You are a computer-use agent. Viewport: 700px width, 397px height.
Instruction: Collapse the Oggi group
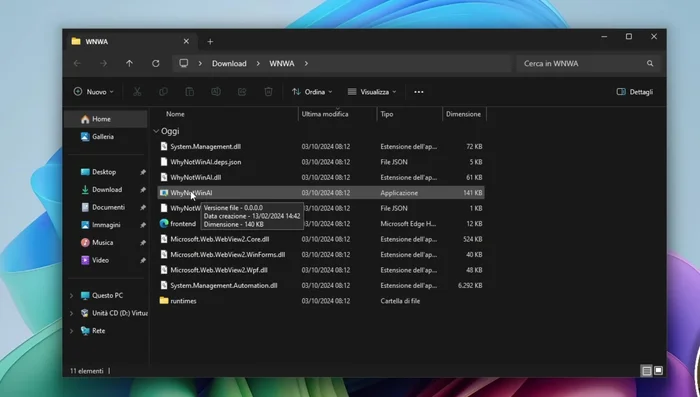(156, 131)
